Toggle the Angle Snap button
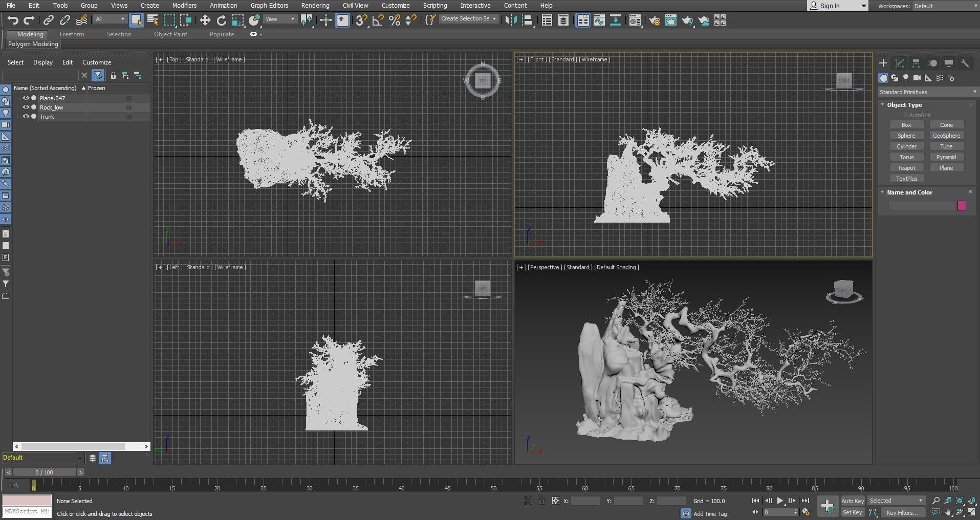The image size is (980, 520). coord(378,20)
